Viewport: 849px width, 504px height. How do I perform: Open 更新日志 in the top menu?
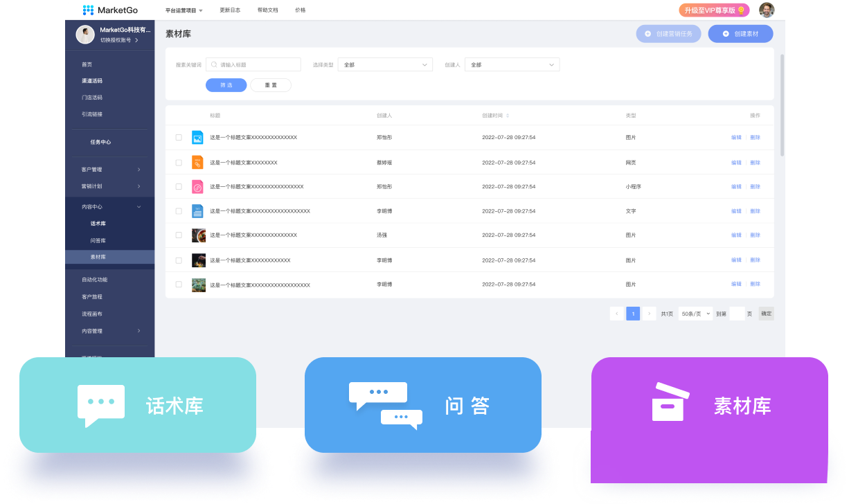tap(229, 10)
